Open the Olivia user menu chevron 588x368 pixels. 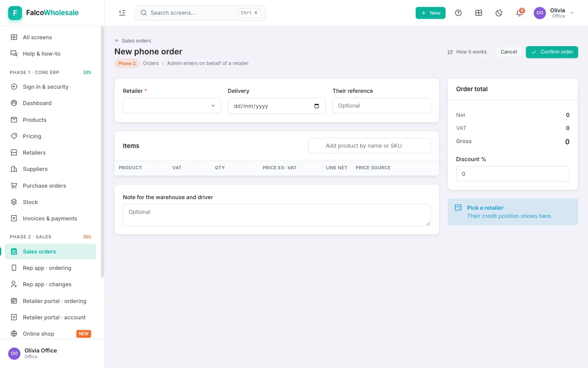click(572, 13)
